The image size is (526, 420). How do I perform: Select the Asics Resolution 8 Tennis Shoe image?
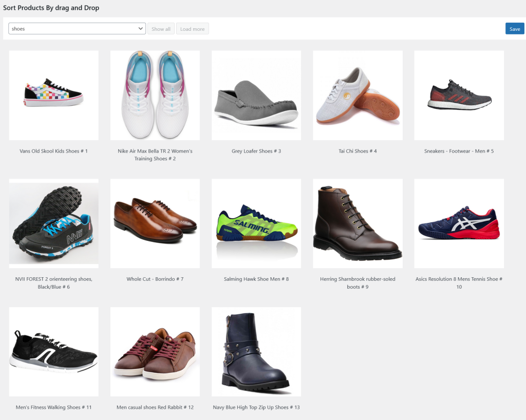(459, 223)
